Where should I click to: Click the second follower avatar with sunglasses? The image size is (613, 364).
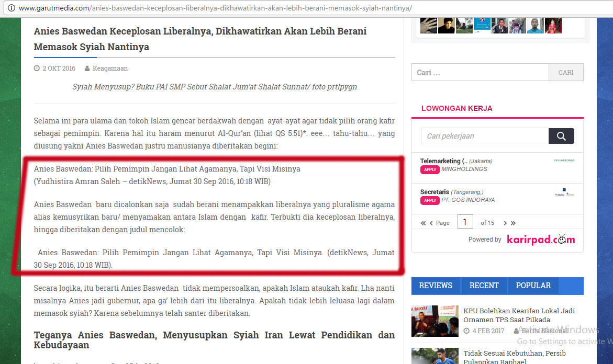click(446, 26)
